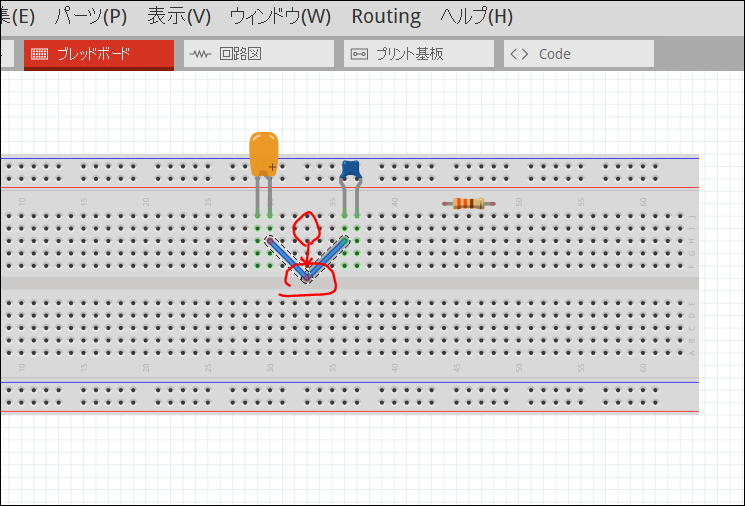Open the パーツ(P) menu
The height and width of the screenshot is (506, 745).
(x=91, y=17)
